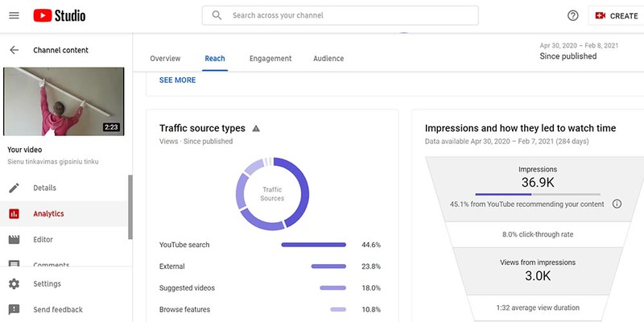
Task: Click the SEE MORE link
Action: (x=177, y=80)
